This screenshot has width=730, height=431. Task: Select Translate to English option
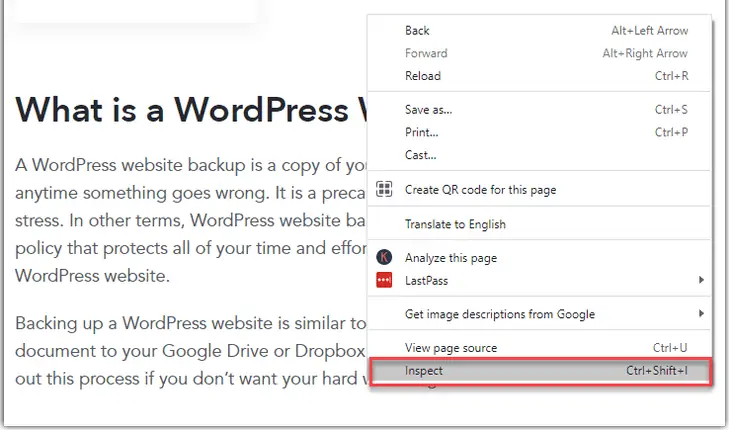(539, 224)
